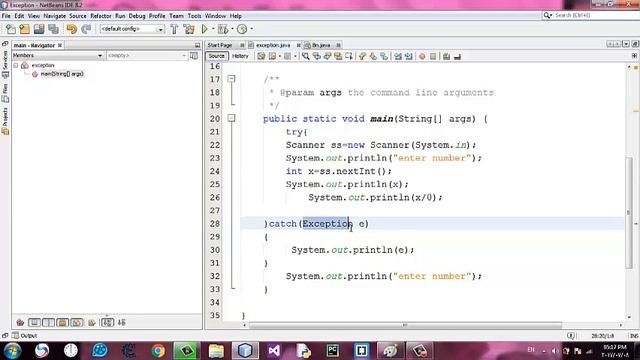Screen dimensions: 640x360
Task: Collapse the code fold at line 20
Action: tap(231, 118)
